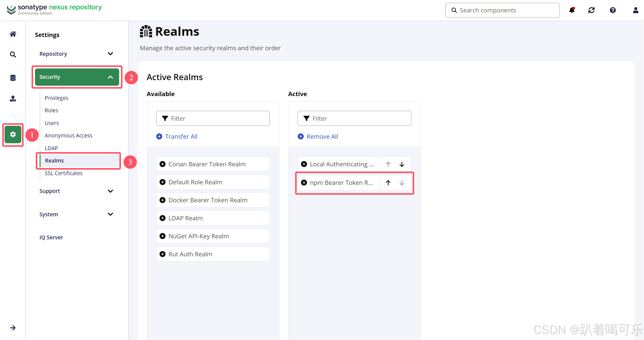The image size is (644, 340).
Task: Expand the sidebar with the arrow icon
Action: tap(13, 328)
